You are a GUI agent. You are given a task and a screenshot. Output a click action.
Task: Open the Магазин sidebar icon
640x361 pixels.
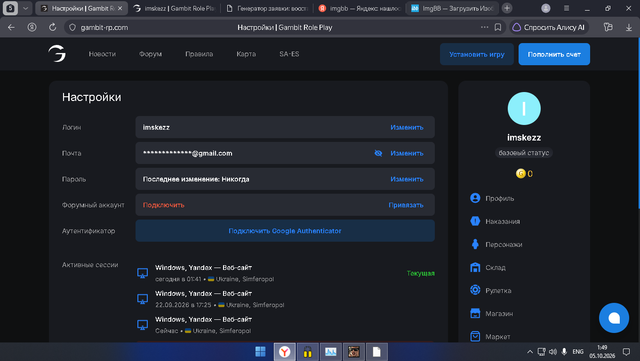475,313
